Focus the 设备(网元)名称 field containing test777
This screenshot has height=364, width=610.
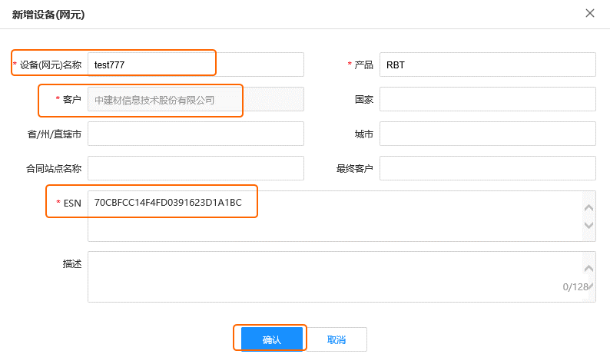(x=196, y=65)
